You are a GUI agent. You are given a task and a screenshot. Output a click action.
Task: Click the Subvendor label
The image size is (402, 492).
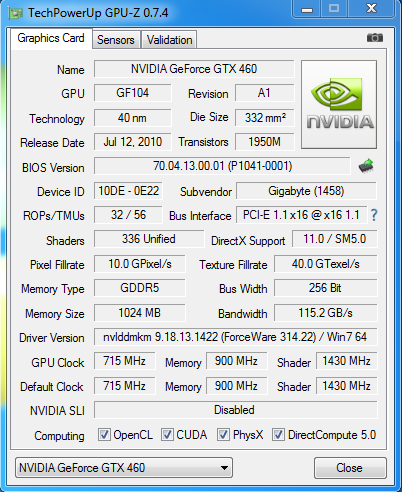click(x=206, y=192)
